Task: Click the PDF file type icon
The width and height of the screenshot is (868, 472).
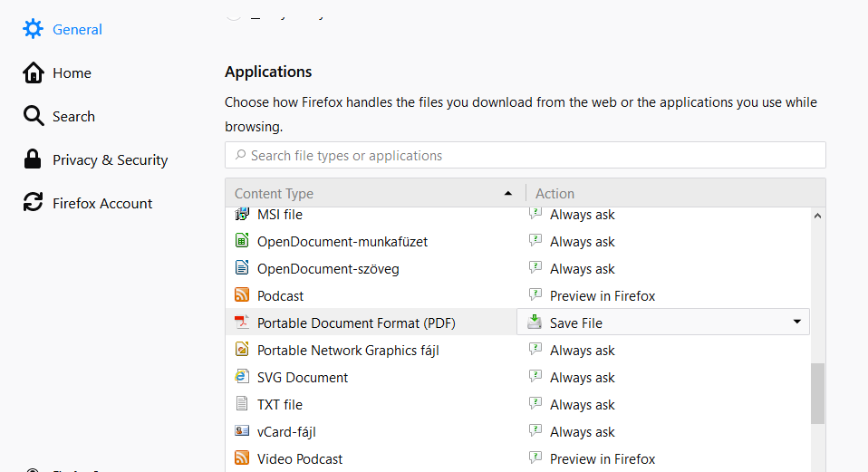Action: (242, 322)
